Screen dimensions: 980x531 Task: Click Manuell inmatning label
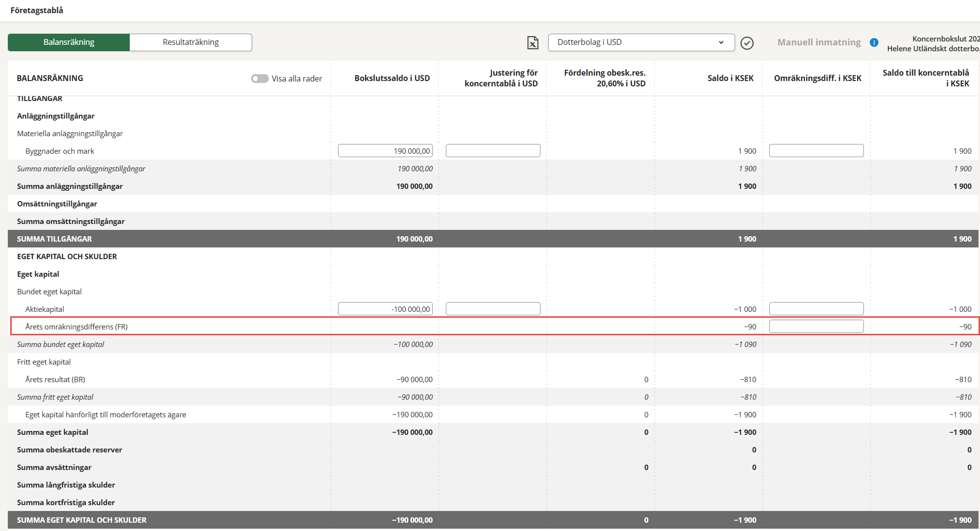(x=819, y=42)
